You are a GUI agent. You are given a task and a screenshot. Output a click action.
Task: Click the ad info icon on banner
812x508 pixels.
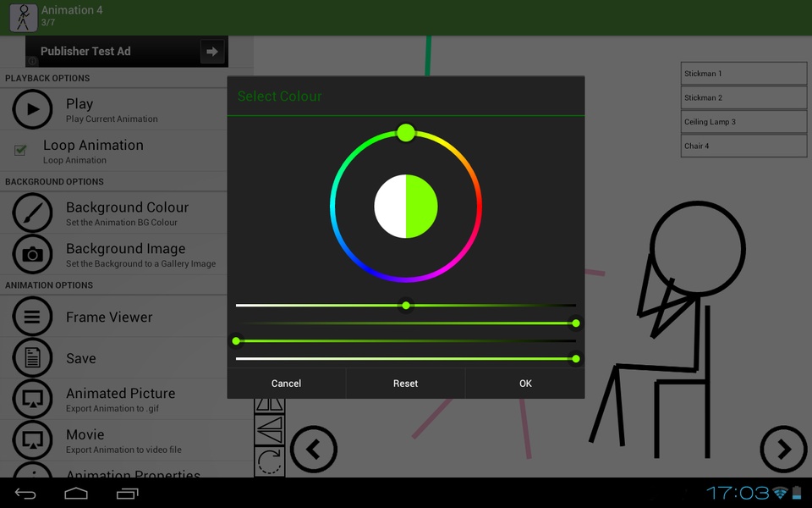pyautogui.click(x=32, y=61)
